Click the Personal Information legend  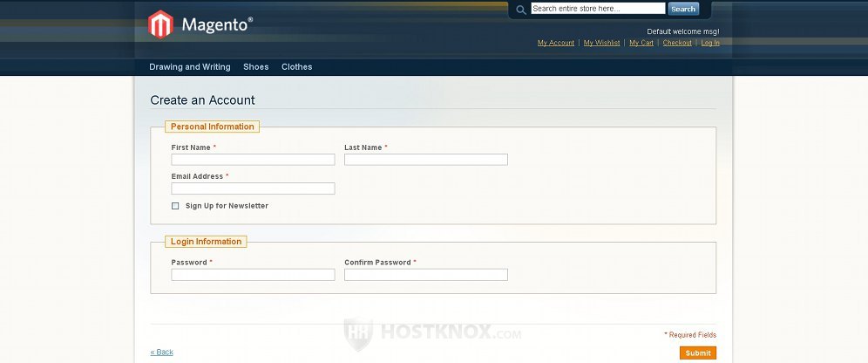tap(212, 127)
